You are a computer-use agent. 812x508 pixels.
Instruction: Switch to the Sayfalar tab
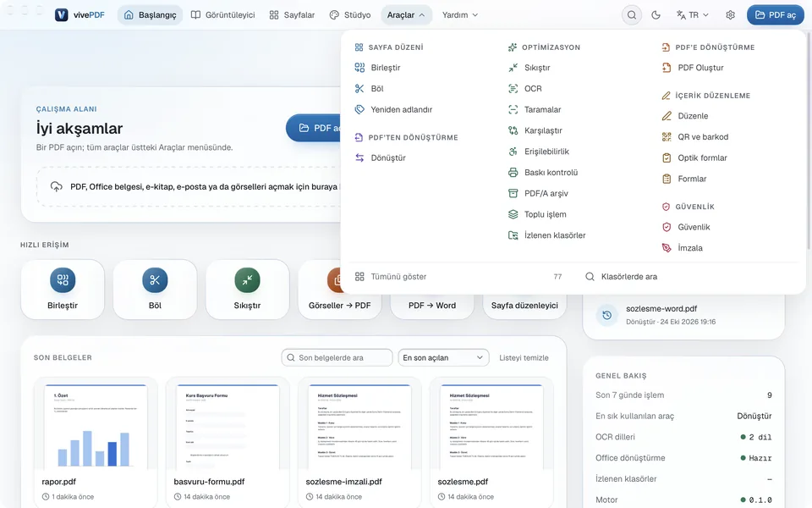click(292, 15)
